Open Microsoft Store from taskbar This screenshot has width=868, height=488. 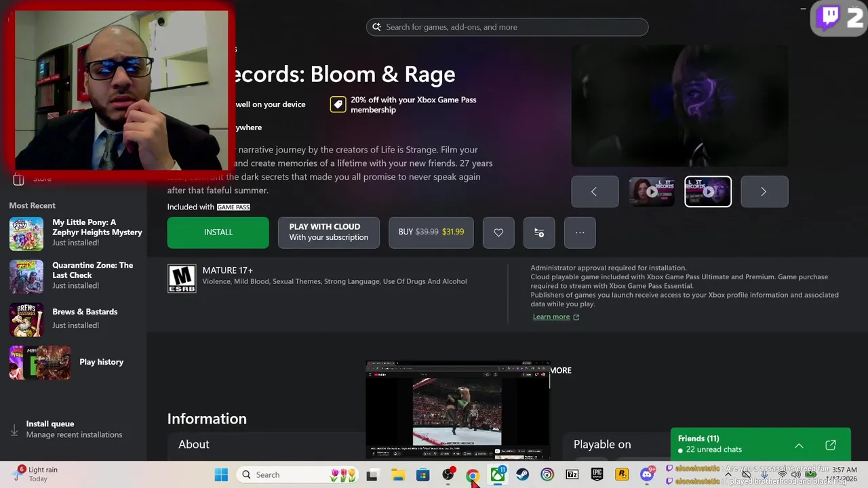tap(422, 475)
